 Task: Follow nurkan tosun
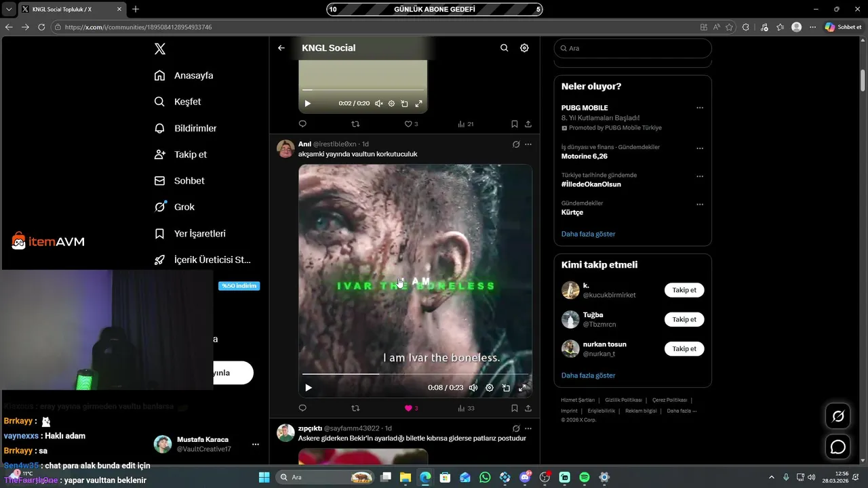684,348
